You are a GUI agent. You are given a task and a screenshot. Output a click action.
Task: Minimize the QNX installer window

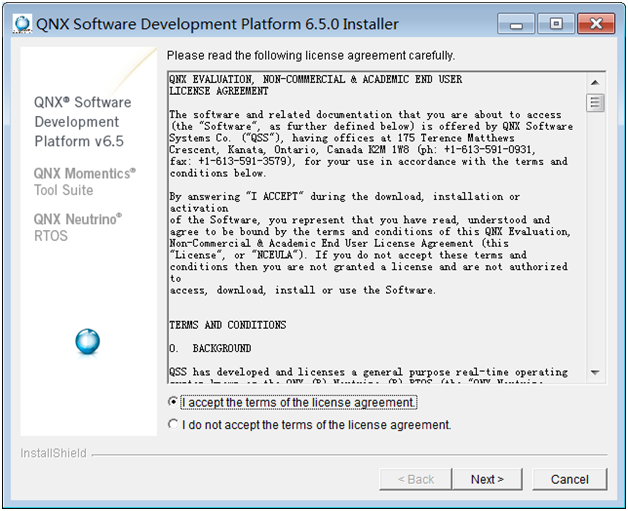(516, 24)
